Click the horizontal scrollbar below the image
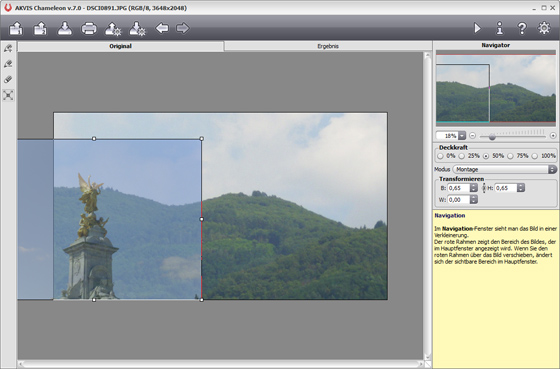 point(221,364)
